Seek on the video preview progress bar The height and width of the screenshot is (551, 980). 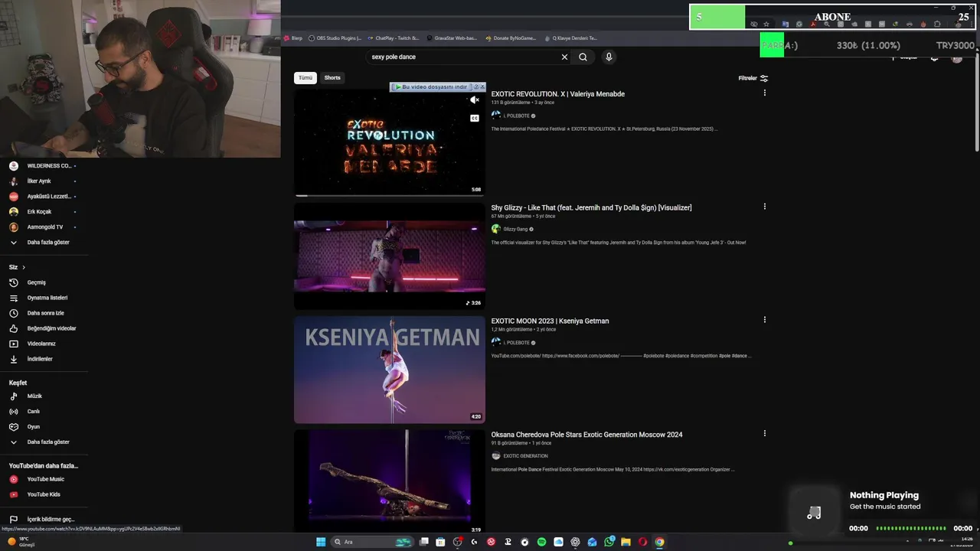[389, 195]
